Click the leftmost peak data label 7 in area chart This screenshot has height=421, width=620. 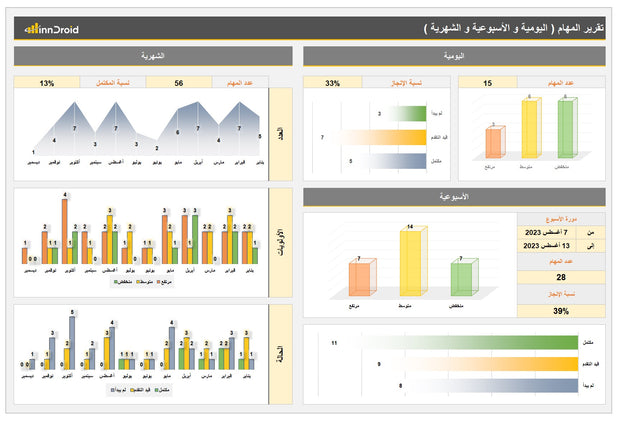pyautogui.click(x=74, y=128)
